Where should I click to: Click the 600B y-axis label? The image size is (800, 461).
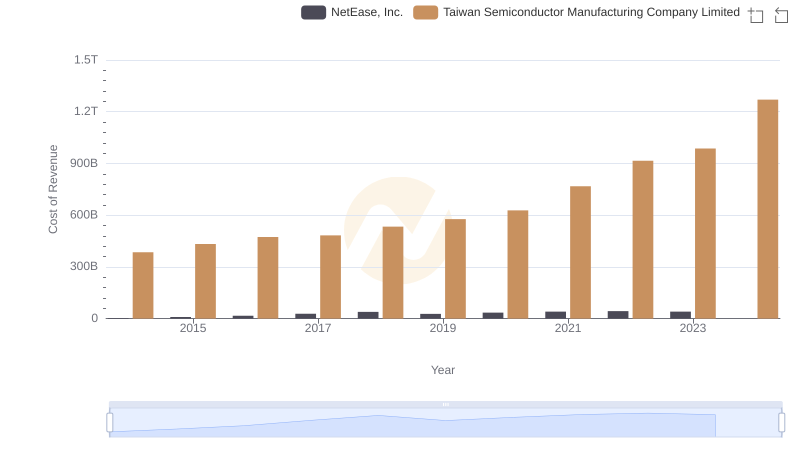[84, 215]
